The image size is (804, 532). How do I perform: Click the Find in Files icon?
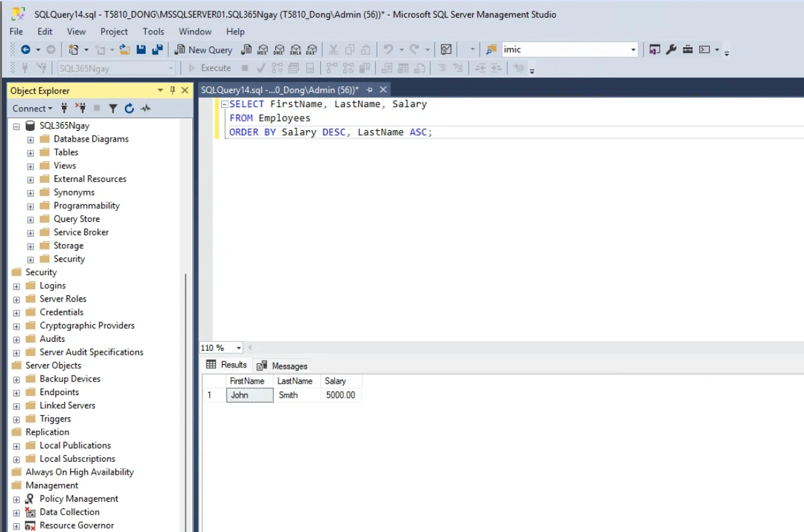coord(491,50)
